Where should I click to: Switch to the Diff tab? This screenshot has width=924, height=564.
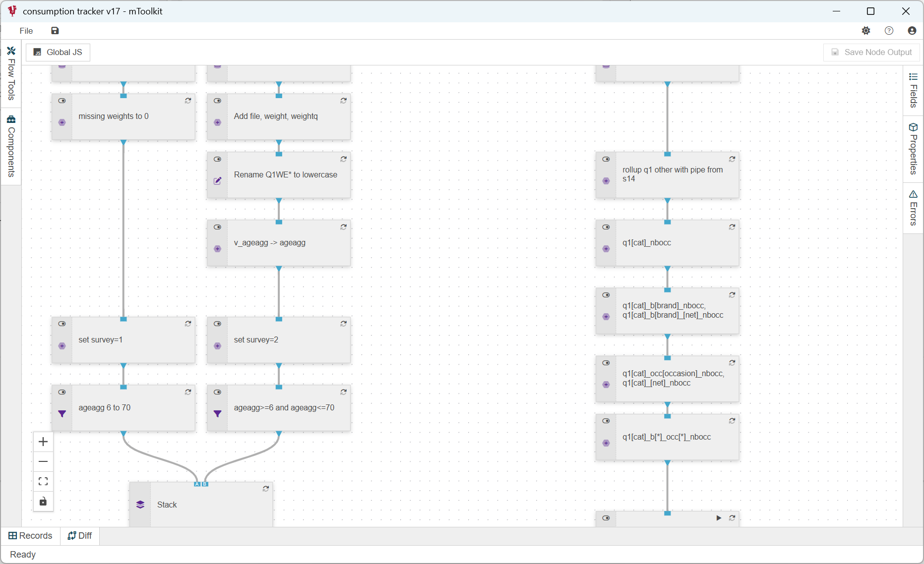[80, 535]
